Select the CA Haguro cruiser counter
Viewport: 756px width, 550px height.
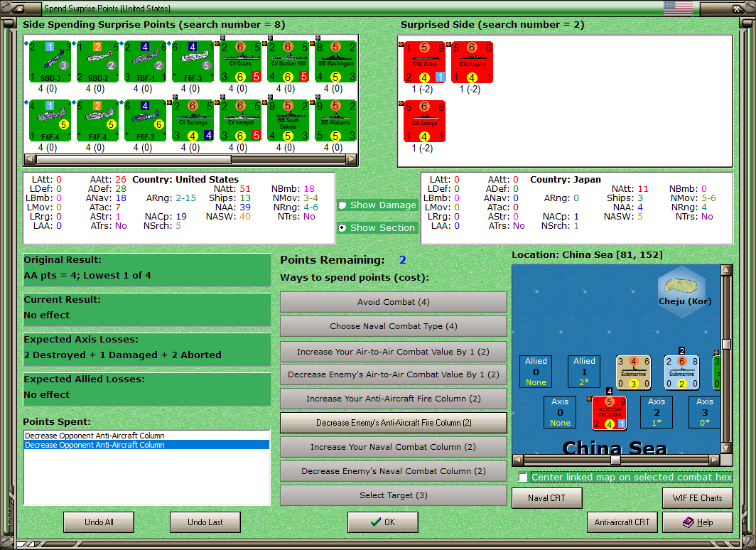coord(472,63)
